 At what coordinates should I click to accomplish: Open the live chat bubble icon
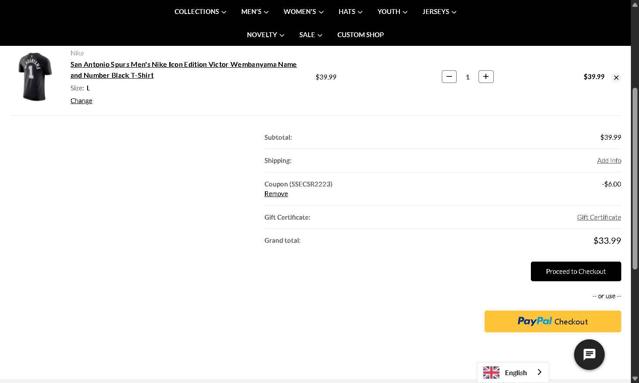point(589,354)
